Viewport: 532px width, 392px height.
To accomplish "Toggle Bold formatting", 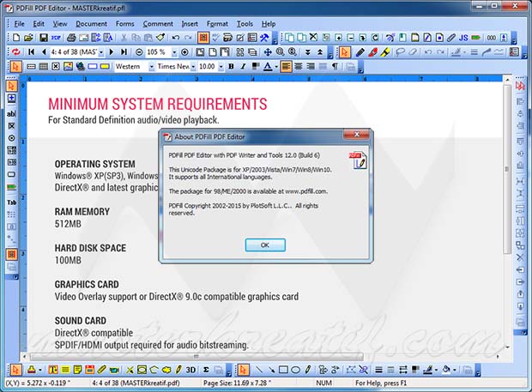I will (x=231, y=66).
